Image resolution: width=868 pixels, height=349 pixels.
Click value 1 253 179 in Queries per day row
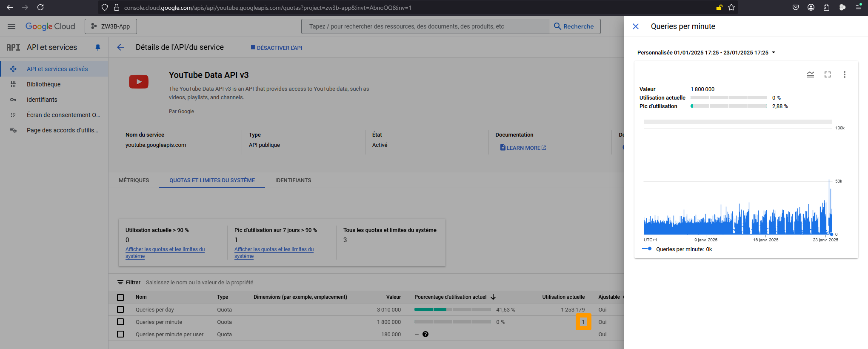pyautogui.click(x=573, y=309)
